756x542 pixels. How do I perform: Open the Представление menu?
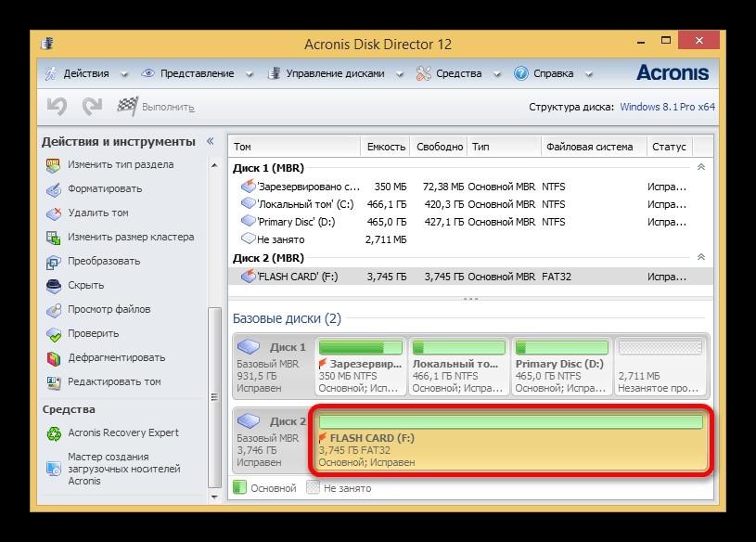198,73
